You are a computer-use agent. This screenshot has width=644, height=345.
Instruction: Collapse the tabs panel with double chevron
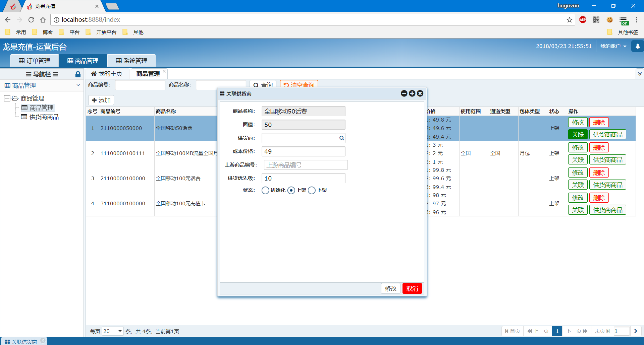(640, 74)
